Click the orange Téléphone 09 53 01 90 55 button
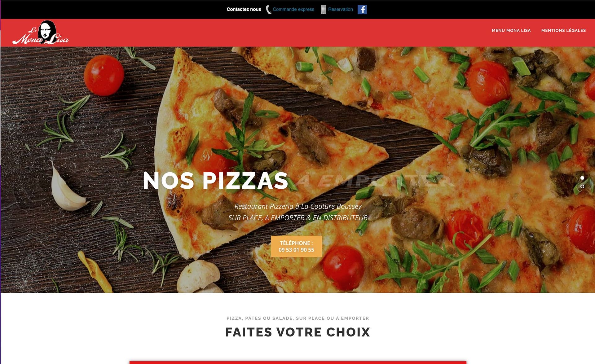595x364 pixels. click(x=296, y=246)
